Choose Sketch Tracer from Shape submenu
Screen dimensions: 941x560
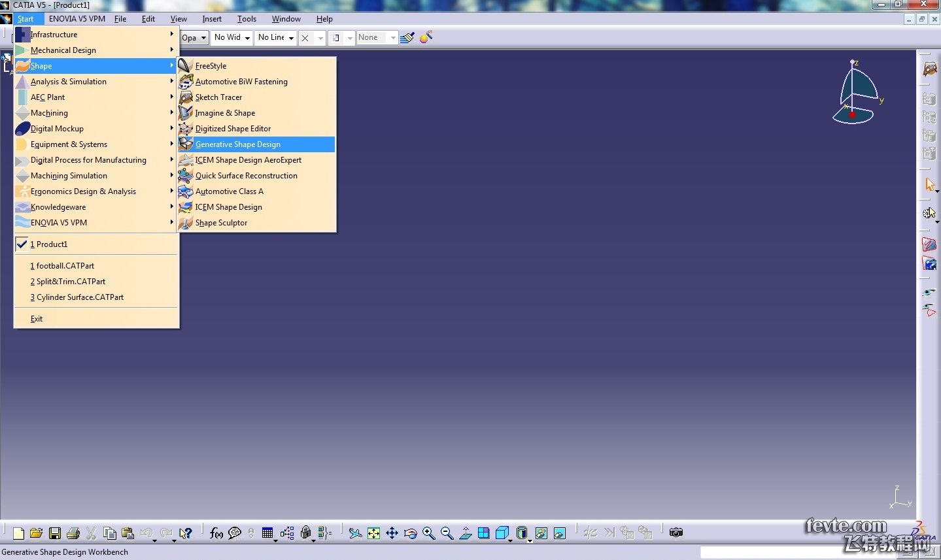coord(256,97)
